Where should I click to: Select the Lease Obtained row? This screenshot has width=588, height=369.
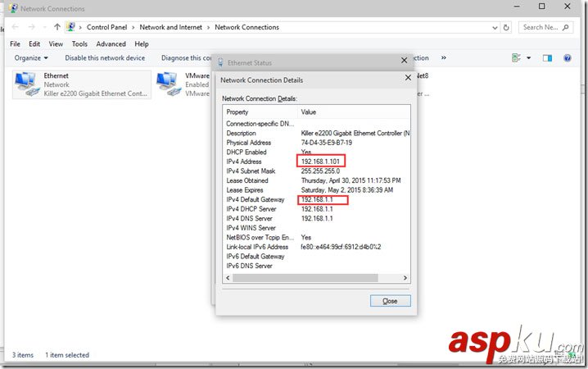pos(317,180)
